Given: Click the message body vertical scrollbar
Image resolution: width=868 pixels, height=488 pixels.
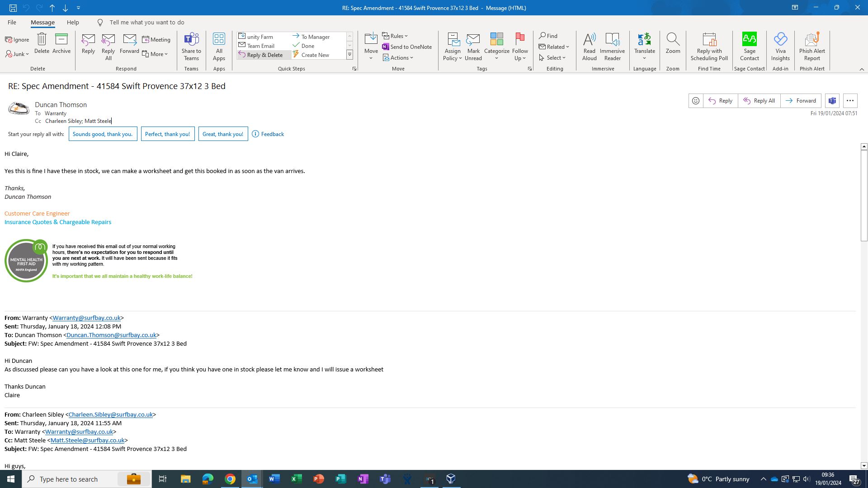Looking at the screenshot, I should (x=863, y=196).
